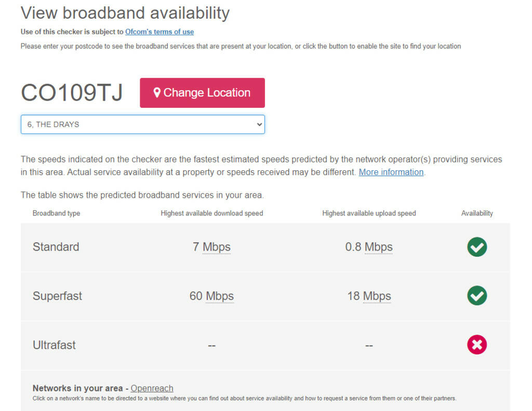Follow the More information link
Image resolution: width=532 pixels, height=411 pixels.
coord(391,172)
